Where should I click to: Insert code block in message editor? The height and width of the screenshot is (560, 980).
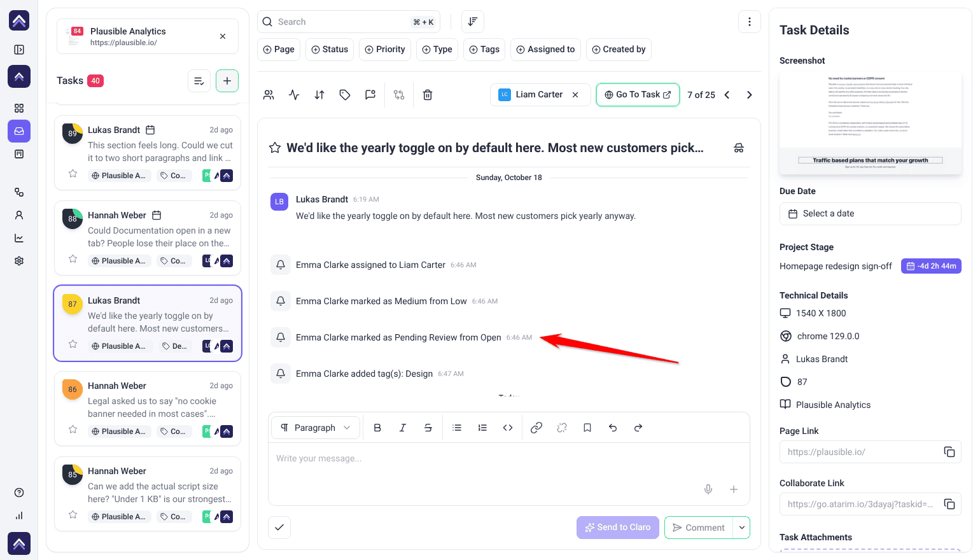508,428
